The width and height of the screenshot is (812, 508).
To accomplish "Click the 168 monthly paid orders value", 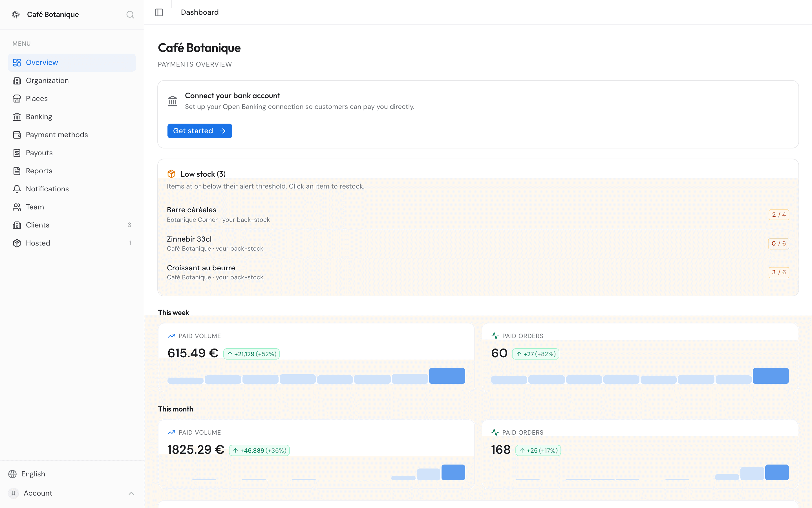I will [x=501, y=450].
